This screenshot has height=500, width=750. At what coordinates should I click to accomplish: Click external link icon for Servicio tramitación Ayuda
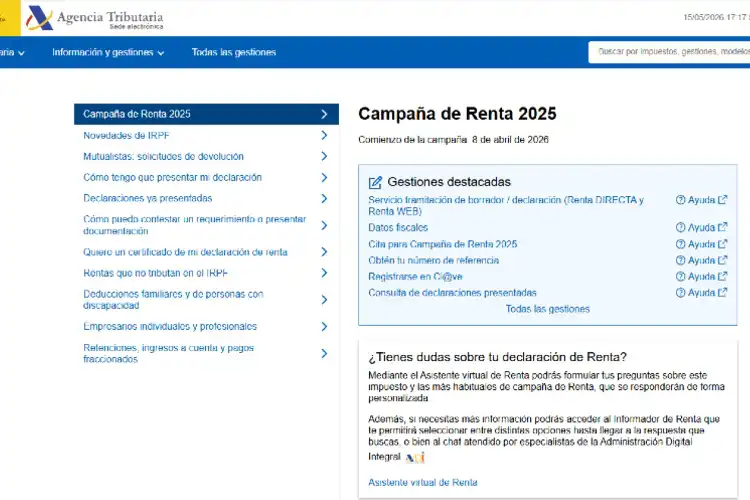pyautogui.click(x=723, y=200)
